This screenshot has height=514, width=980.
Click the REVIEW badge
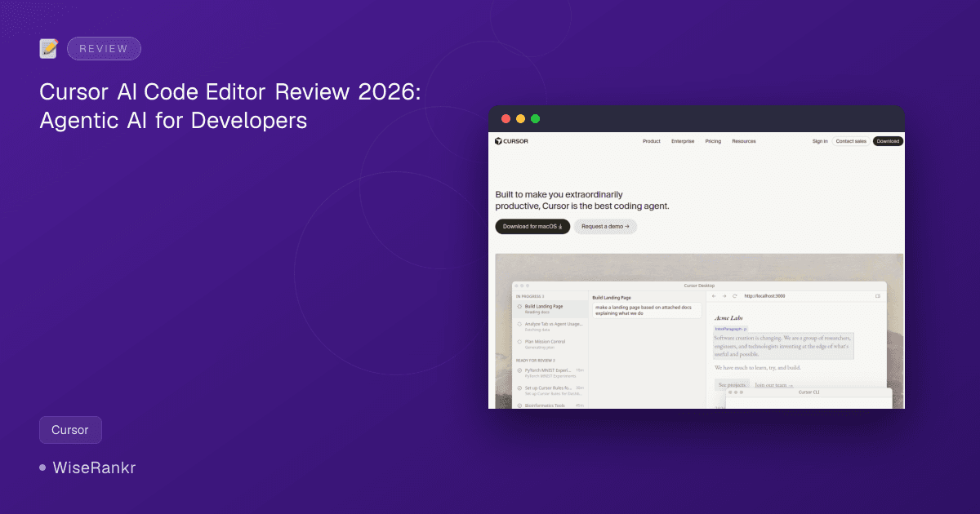(104, 49)
